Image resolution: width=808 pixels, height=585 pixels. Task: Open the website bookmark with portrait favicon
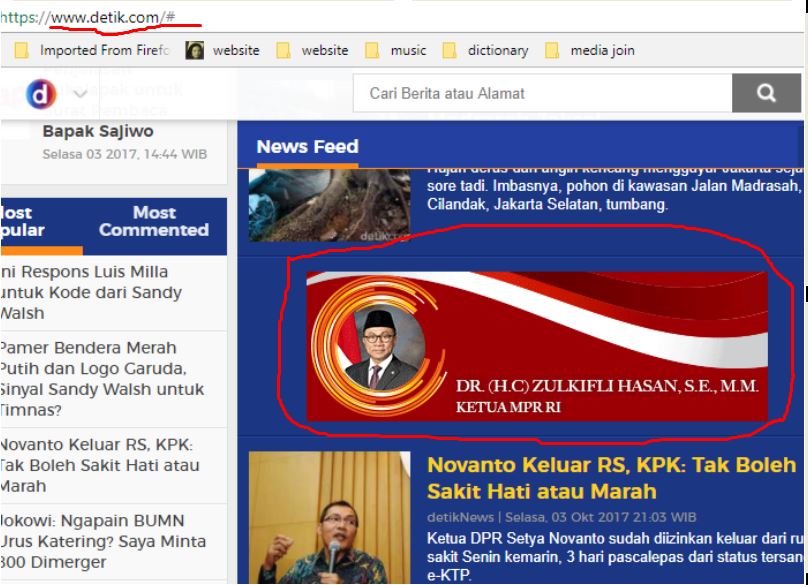pos(223,51)
